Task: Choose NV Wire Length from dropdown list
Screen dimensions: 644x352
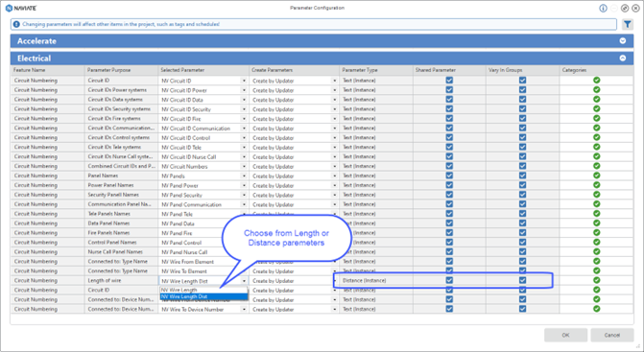Action: point(203,290)
